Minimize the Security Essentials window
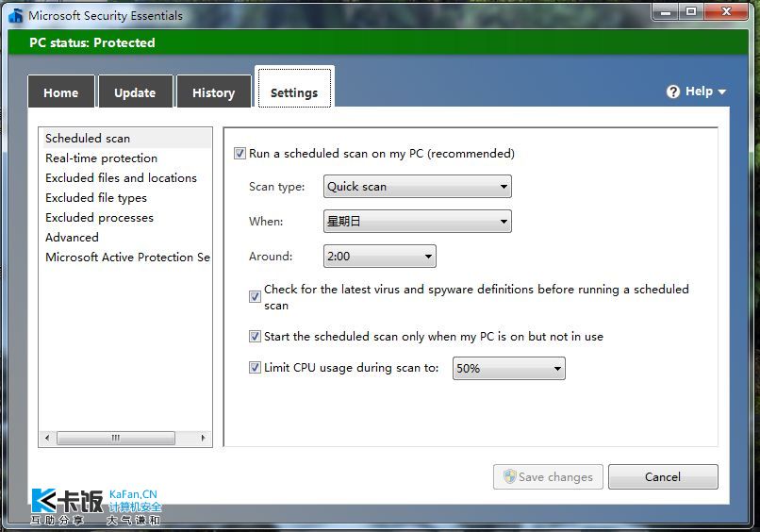 tap(666, 11)
